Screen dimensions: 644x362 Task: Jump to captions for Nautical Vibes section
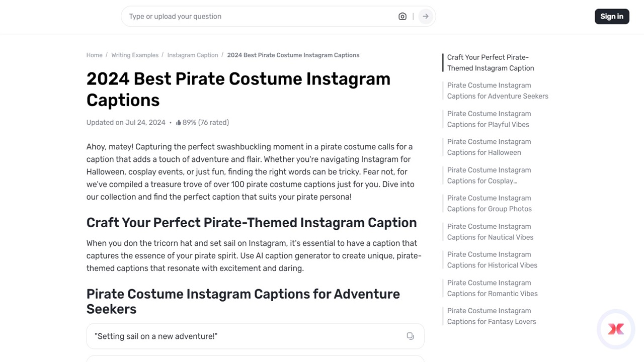(x=490, y=231)
